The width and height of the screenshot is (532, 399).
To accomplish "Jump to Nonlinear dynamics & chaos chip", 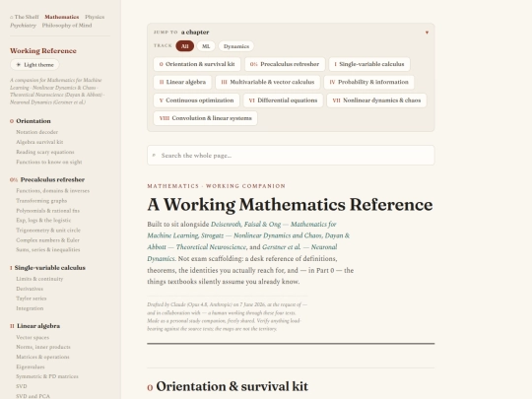I will pyautogui.click(x=376, y=100).
